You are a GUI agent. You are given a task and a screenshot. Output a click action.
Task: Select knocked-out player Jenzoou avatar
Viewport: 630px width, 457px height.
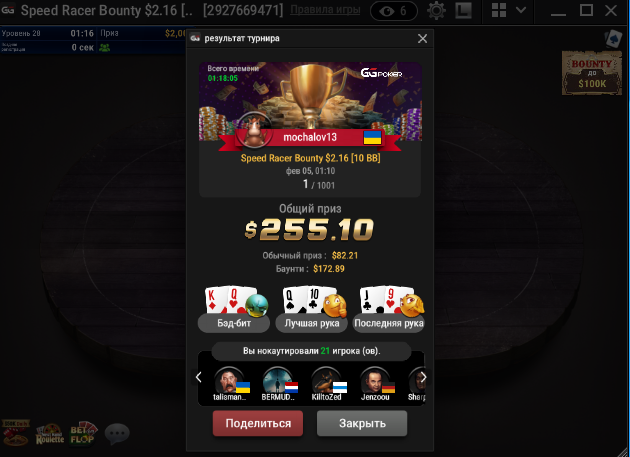pos(375,384)
